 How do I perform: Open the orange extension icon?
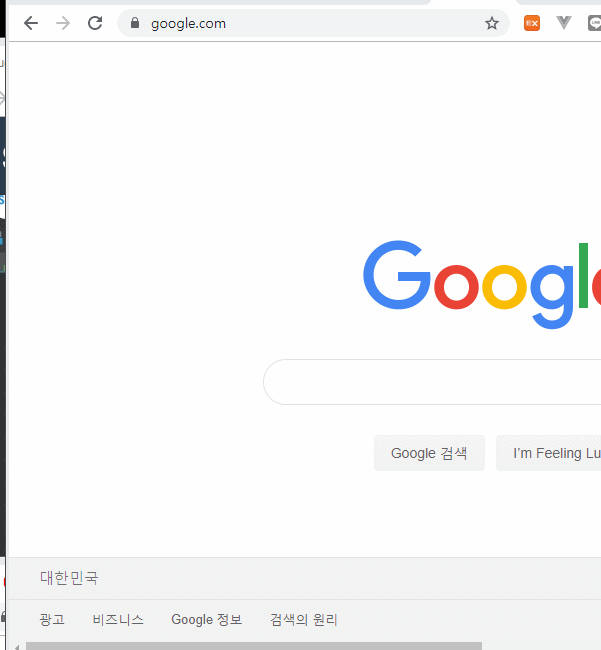tap(532, 23)
